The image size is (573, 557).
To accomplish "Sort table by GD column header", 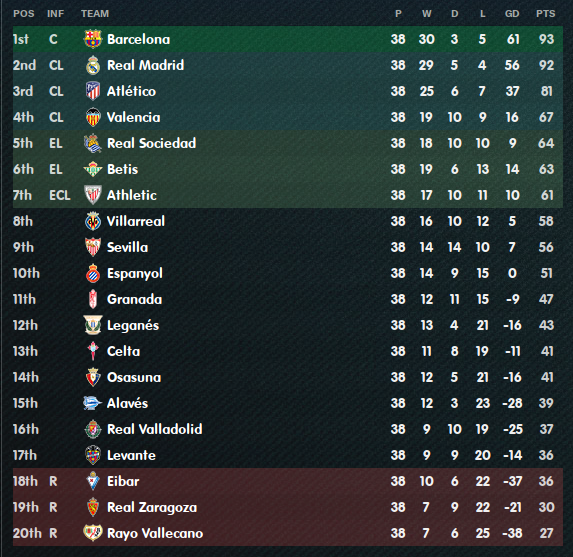I will coord(512,14).
